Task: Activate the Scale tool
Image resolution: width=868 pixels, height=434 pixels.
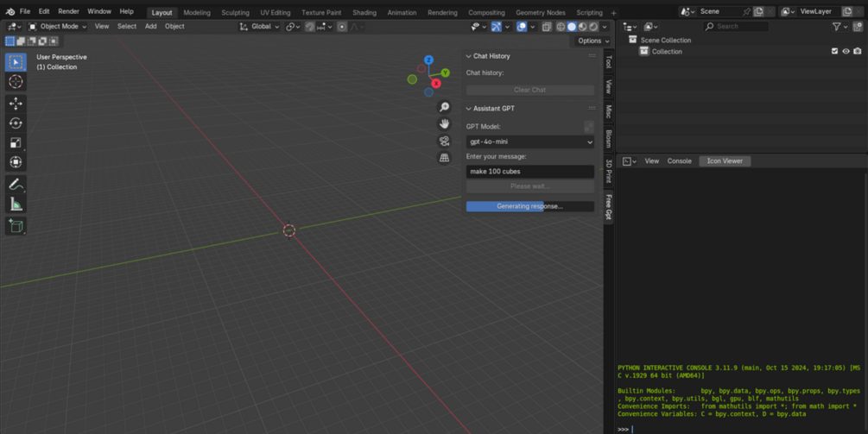Action: click(x=16, y=142)
